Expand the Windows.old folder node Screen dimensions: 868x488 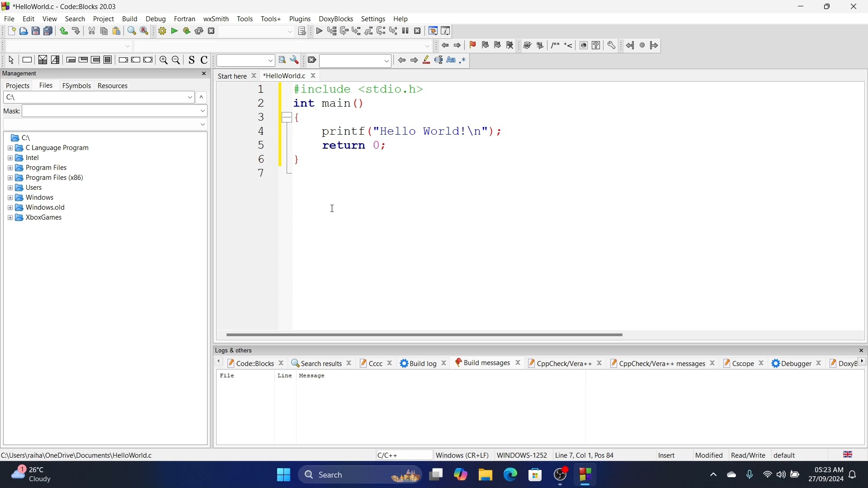pos(10,209)
